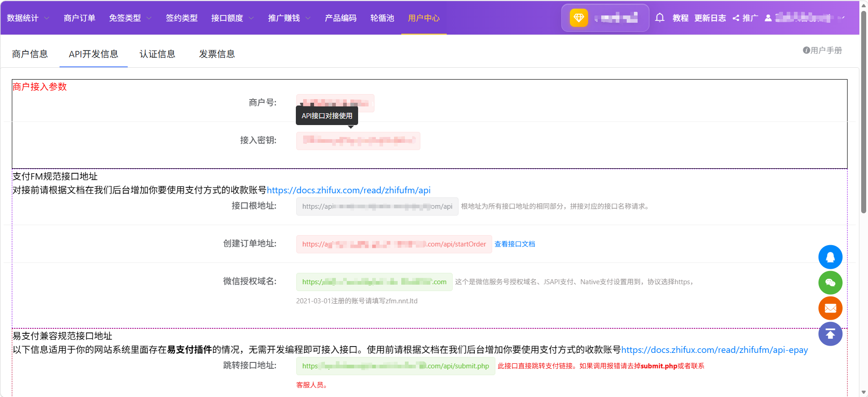Click the 接入密钥 value field
Image resolution: width=868 pixels, height=397 pixels.
(358, 141)
